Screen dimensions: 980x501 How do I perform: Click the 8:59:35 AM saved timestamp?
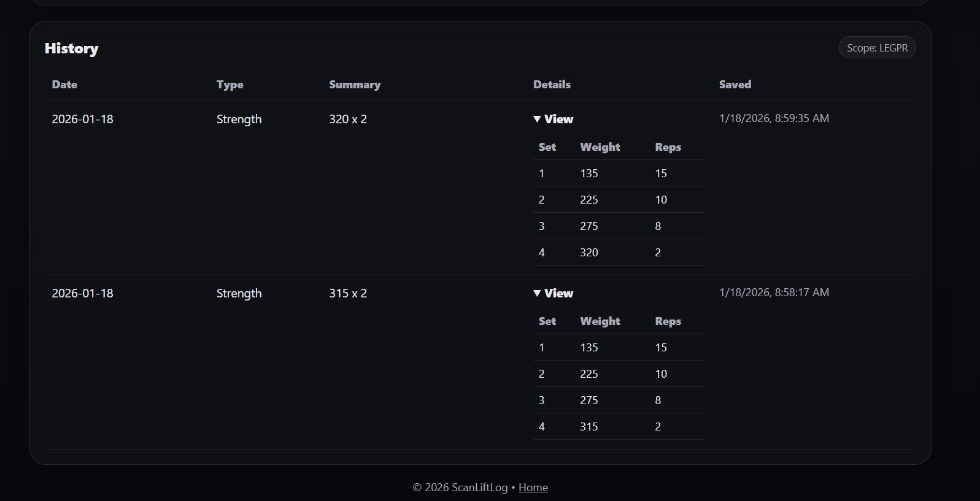[x=774, y=118]
